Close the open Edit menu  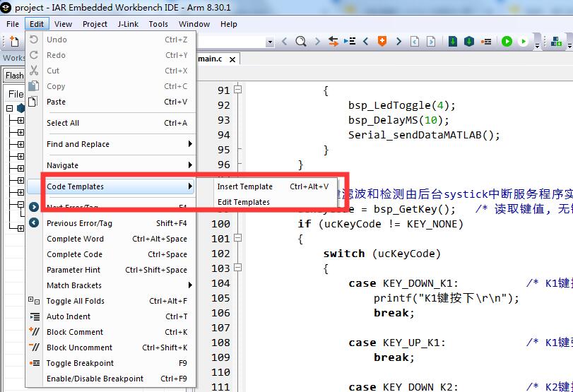tap(37, 24)
